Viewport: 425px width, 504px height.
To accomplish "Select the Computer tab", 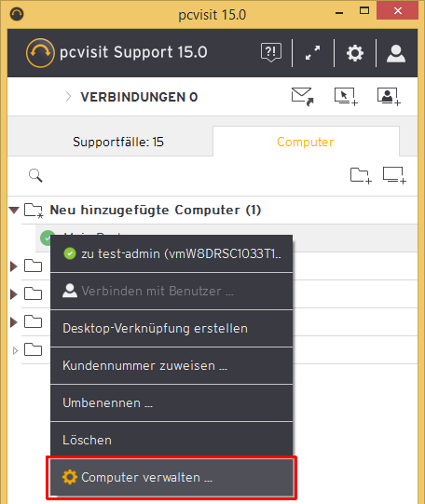I will 306,142.
